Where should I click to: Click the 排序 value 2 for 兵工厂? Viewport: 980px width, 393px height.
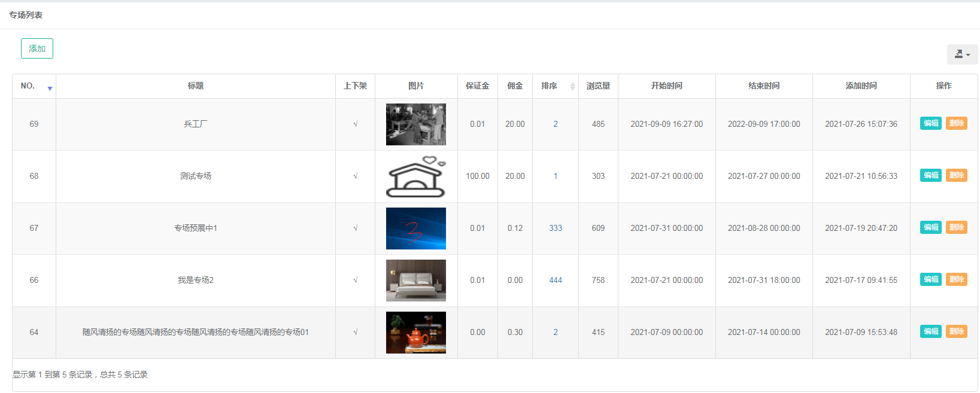pyautogui.click(x=556, y=124)
